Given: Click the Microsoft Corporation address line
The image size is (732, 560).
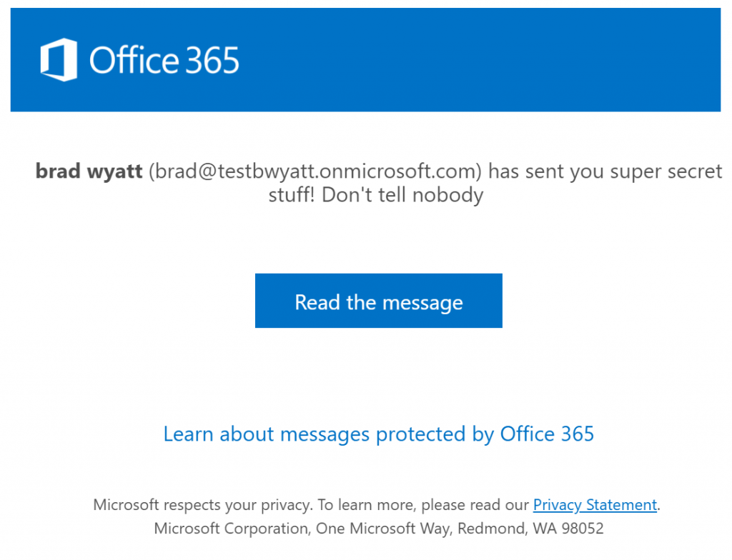Looking at the screenshot, I should [x=379, y=529].
